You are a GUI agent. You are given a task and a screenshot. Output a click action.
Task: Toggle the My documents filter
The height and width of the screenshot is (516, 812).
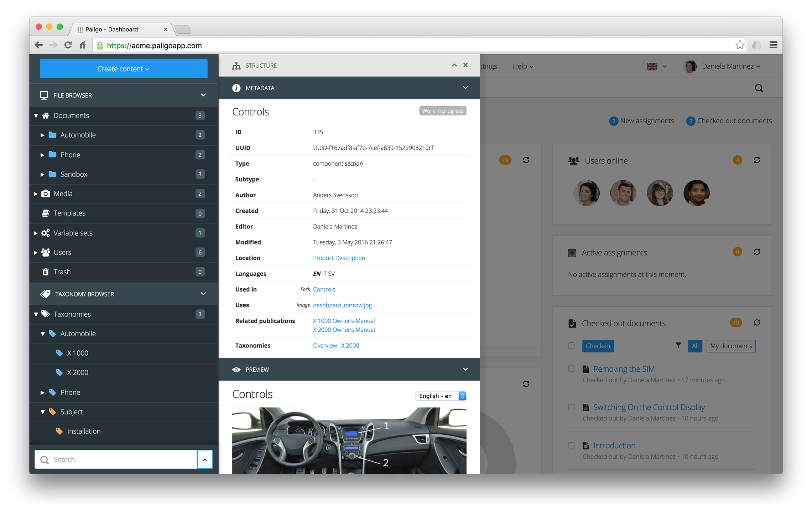point(731,346)
